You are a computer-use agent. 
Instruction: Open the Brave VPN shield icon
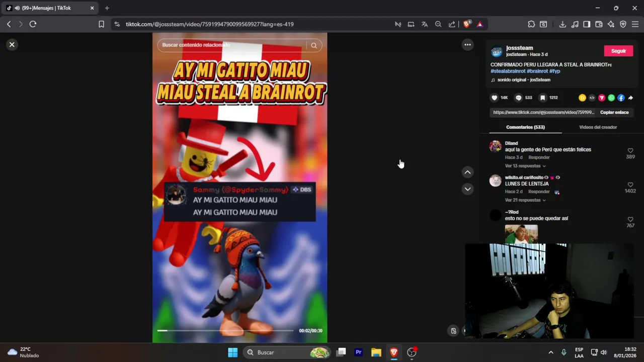(x=623, y=24)
